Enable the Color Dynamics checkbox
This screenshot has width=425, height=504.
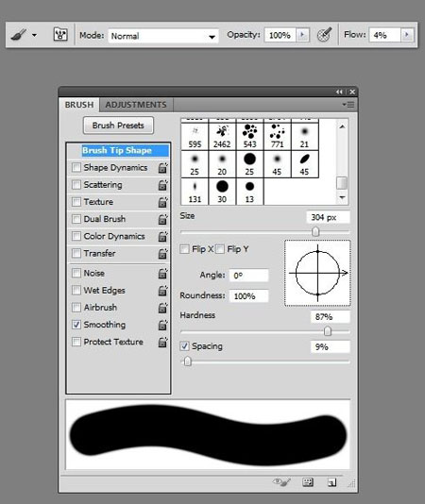[x=76, y=236]
